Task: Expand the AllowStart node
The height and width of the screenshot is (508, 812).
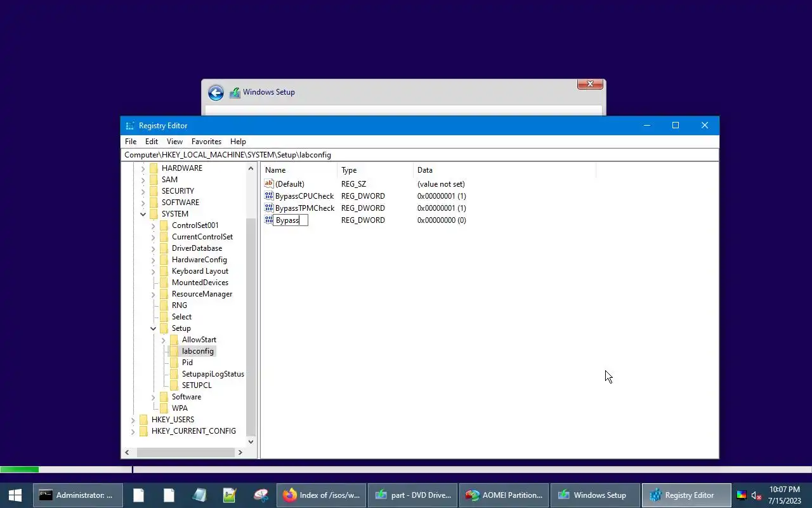Action: 163,340
